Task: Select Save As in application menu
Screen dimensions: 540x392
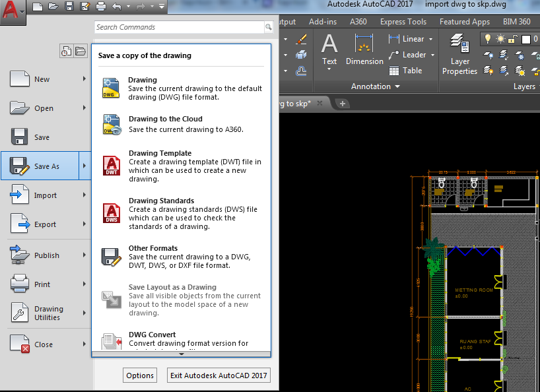Action: 40,166
